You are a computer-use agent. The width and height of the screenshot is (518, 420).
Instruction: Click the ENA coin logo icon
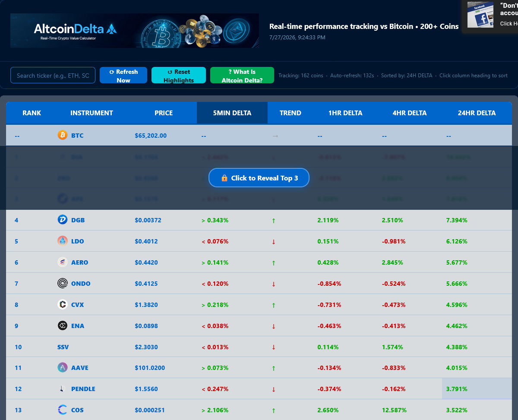(63, 325)
